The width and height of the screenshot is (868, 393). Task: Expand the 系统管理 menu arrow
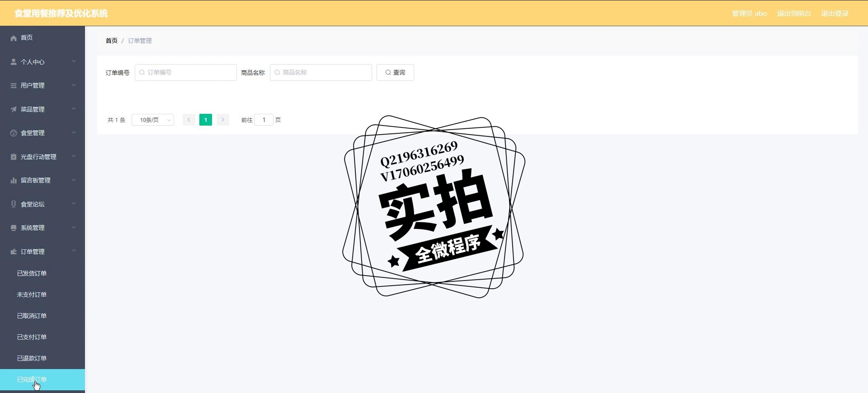[74, 227]
